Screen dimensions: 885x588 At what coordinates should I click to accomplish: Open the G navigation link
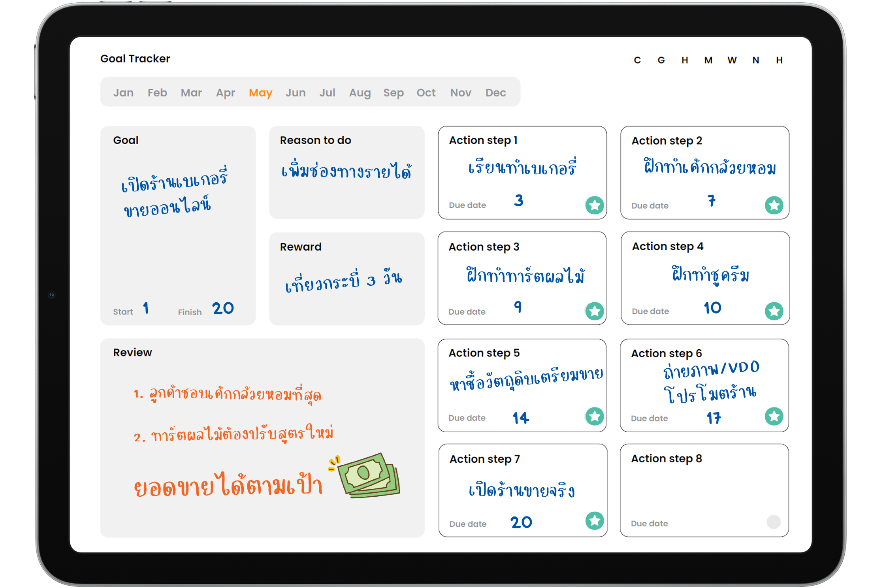661,60
